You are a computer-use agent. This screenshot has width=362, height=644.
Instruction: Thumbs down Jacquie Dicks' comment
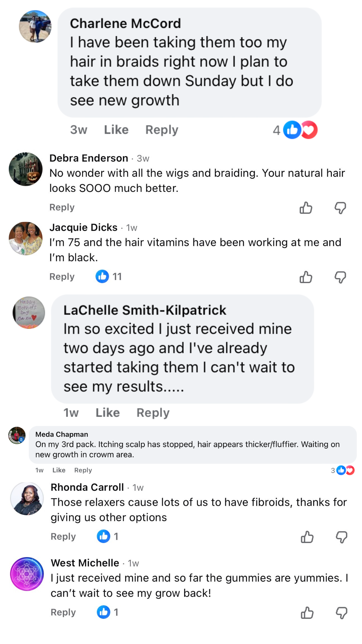click(340, 277)
